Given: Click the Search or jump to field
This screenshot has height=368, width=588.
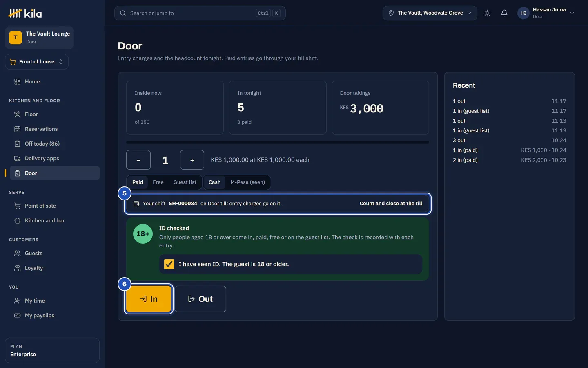Looking at the screenshot, I should 200,13.
